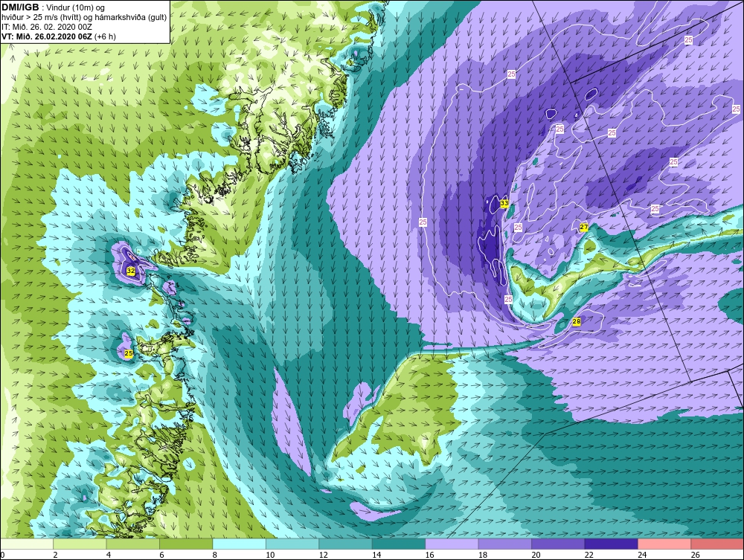Select the yellow 27 gust label
Viewport: 744px width, 560px height.
point(584,227)
